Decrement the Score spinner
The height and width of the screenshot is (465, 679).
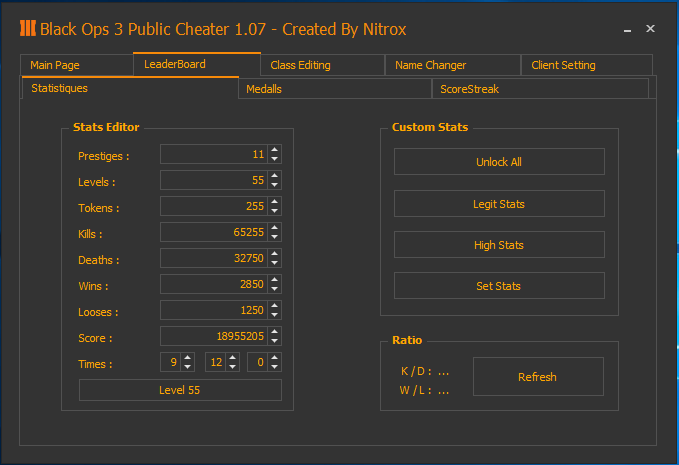coord(275,341)
